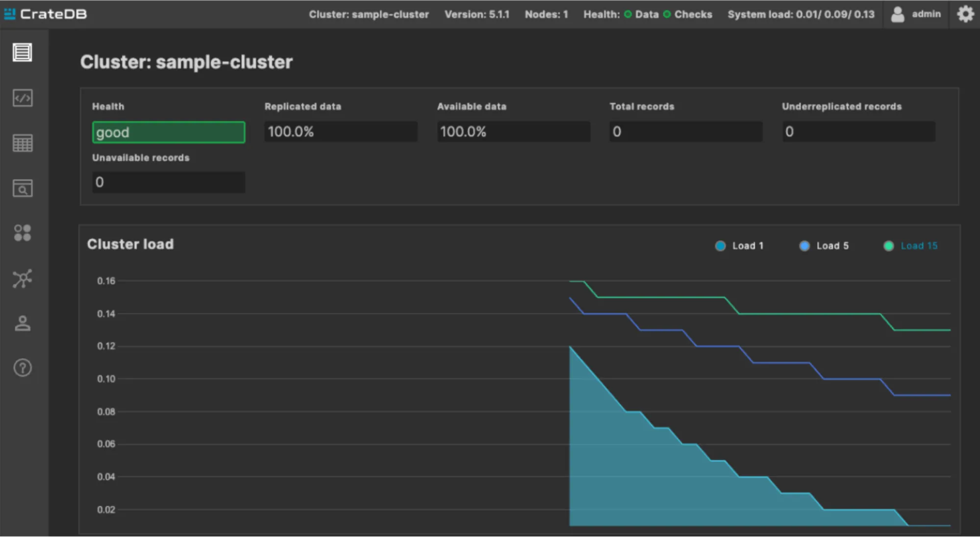Click the settings gear icon
Viewport: 980px width, 537px height.
click(x=965, y=14)
